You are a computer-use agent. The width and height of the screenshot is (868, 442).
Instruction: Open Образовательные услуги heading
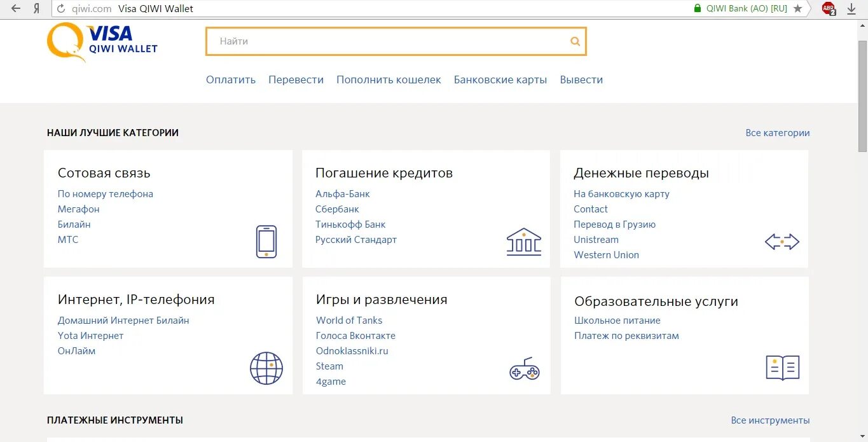656,301
